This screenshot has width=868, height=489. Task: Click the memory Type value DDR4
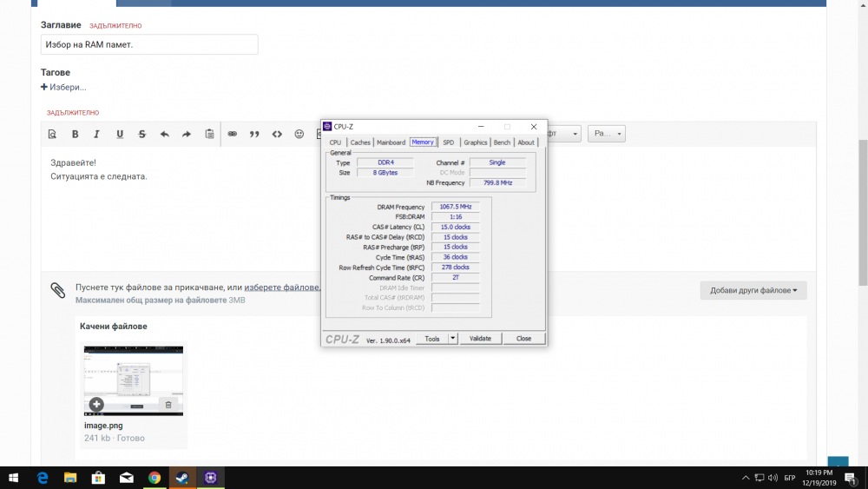[x=385, y=162]
